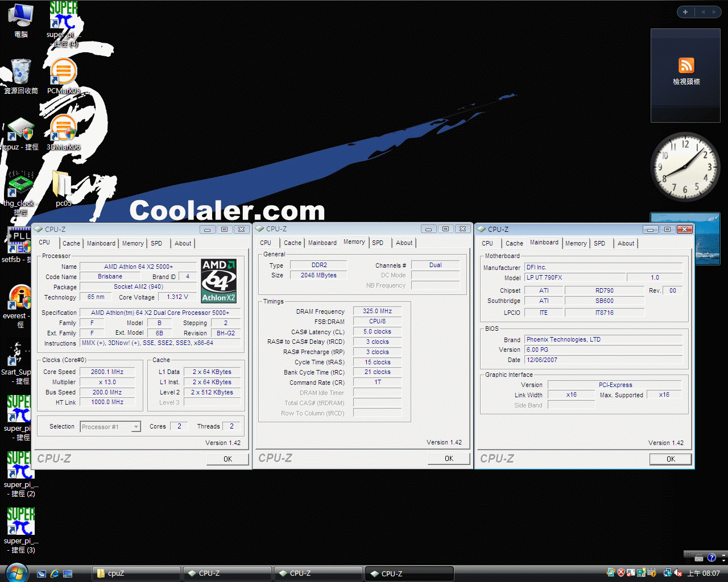Click the IT8716 LPCIO value
The image size is (728, 582).
click(604, 313)
